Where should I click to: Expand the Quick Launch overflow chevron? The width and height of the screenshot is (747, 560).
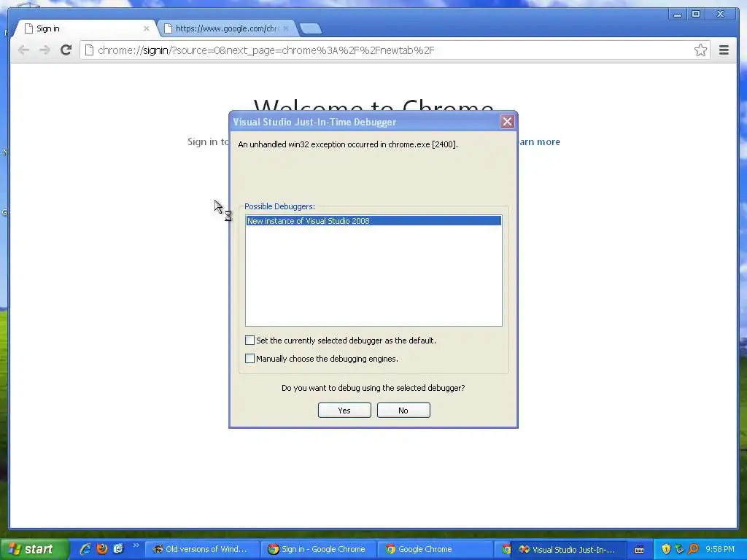tap(136, 545)
